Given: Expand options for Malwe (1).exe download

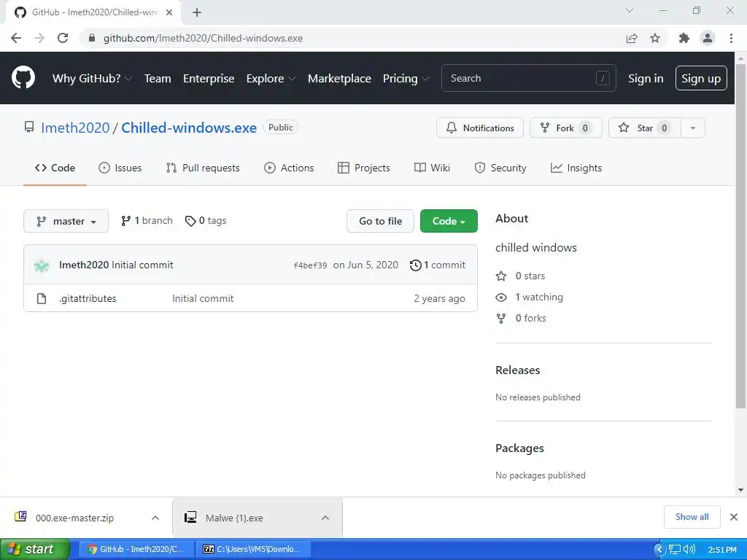Looking at the screenshot, I should click(x=325, y=518).
